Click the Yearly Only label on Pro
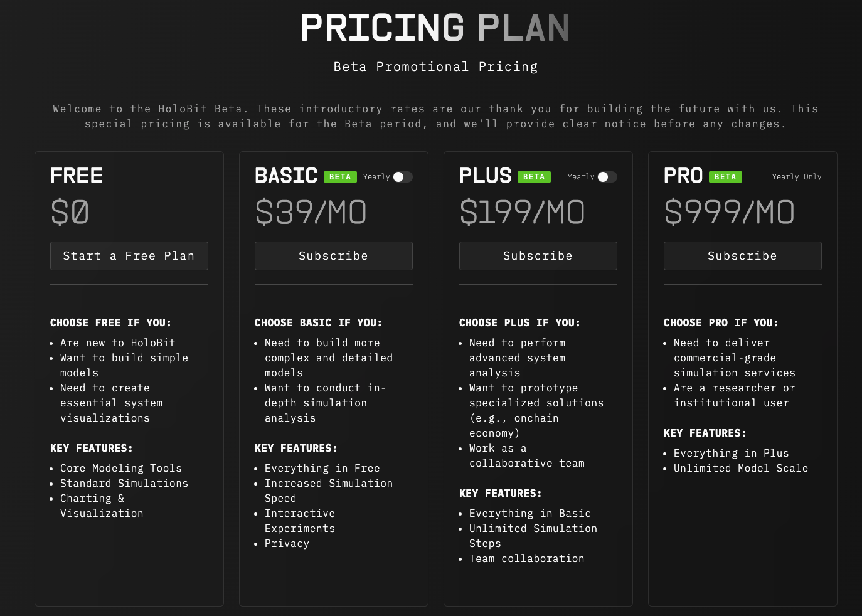This screenshot has height=616, width=862. pos(796,177)
